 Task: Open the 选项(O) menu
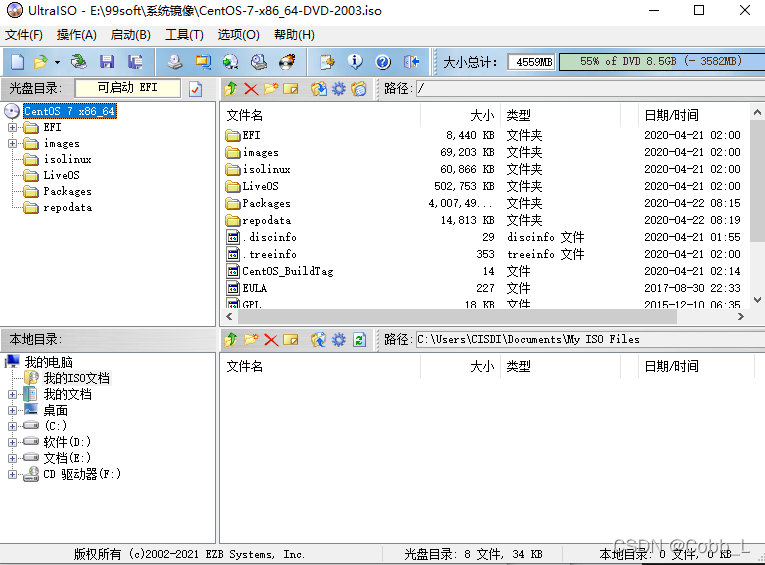238,35
